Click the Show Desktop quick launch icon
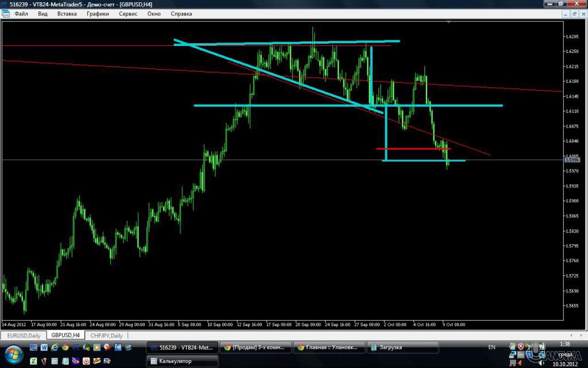This screenshot has height=368, width=588. point(33,347)
